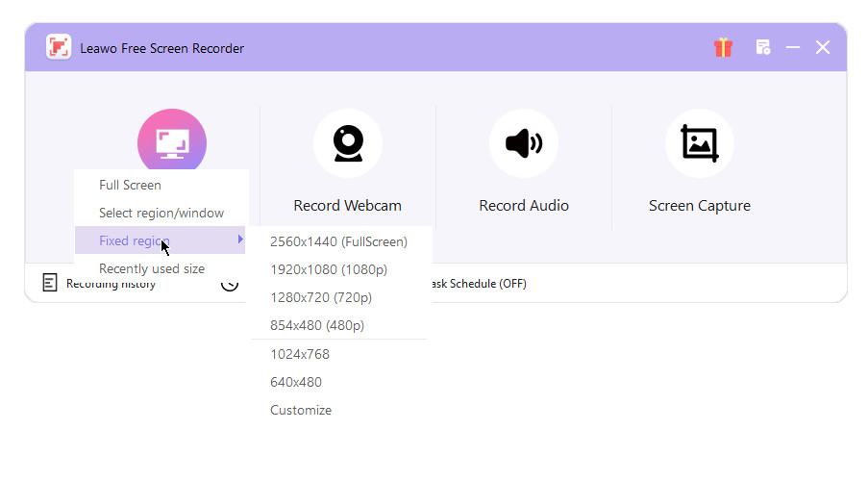Open the settings page icon in title bar
This screenshot has width=868, height=480.
click(x=763, y=47)
